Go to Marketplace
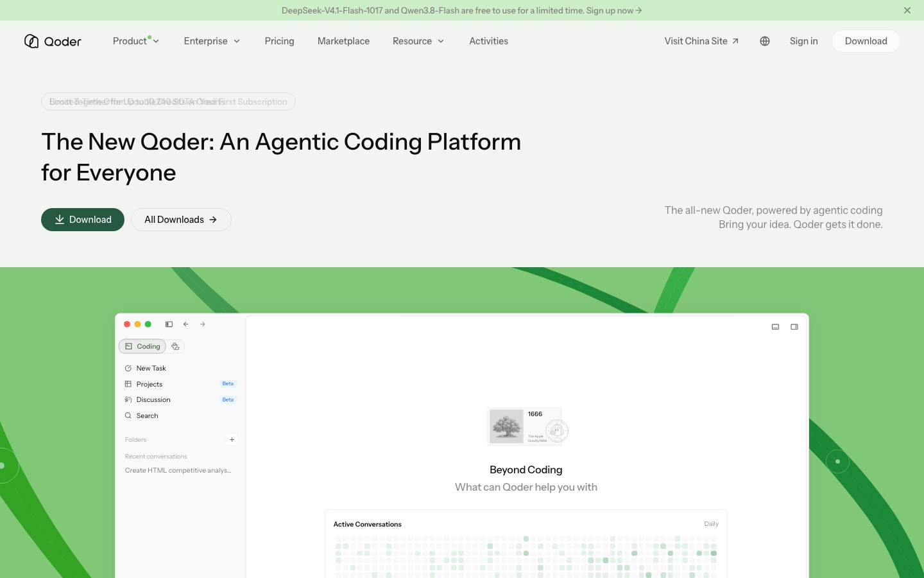 coord(343,41)
